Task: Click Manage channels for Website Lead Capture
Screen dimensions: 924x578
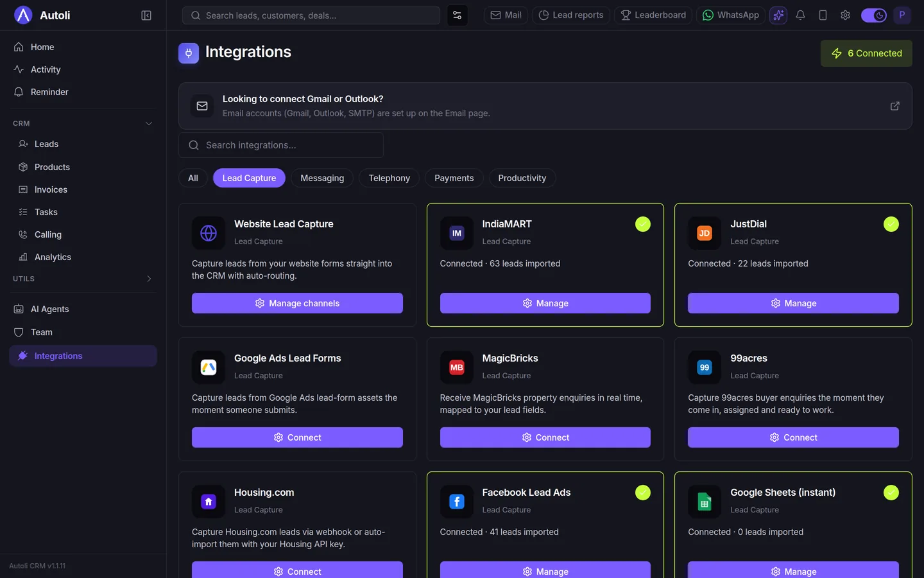Action: [x=297, y=303]
